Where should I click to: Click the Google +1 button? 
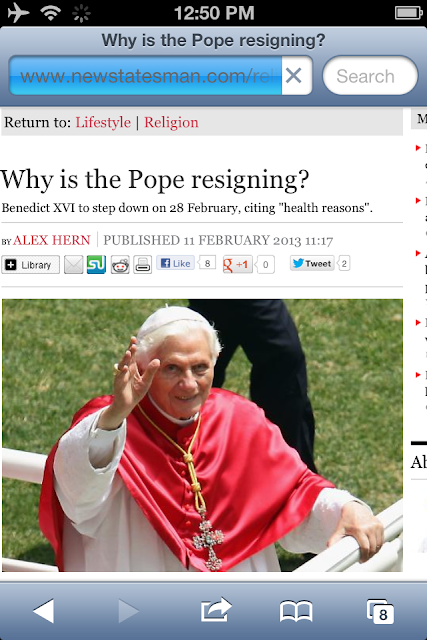click(238, 264)
